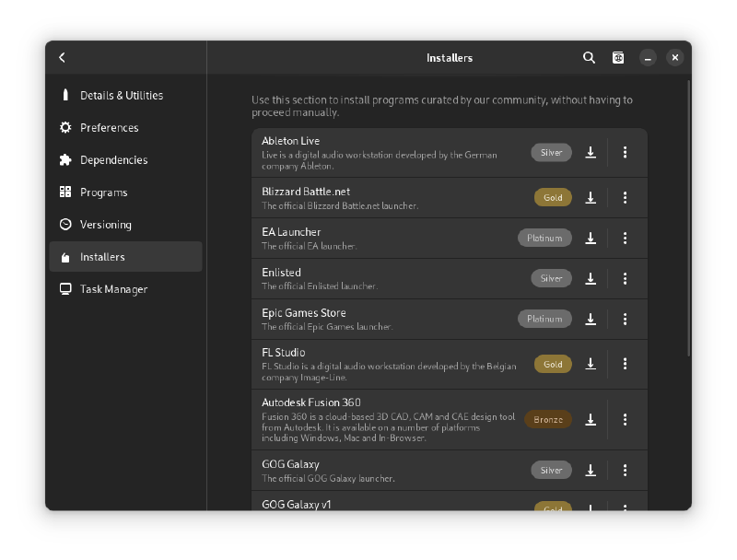Click the header icon next to search
737x560 pixels.
tap(618, 58)
